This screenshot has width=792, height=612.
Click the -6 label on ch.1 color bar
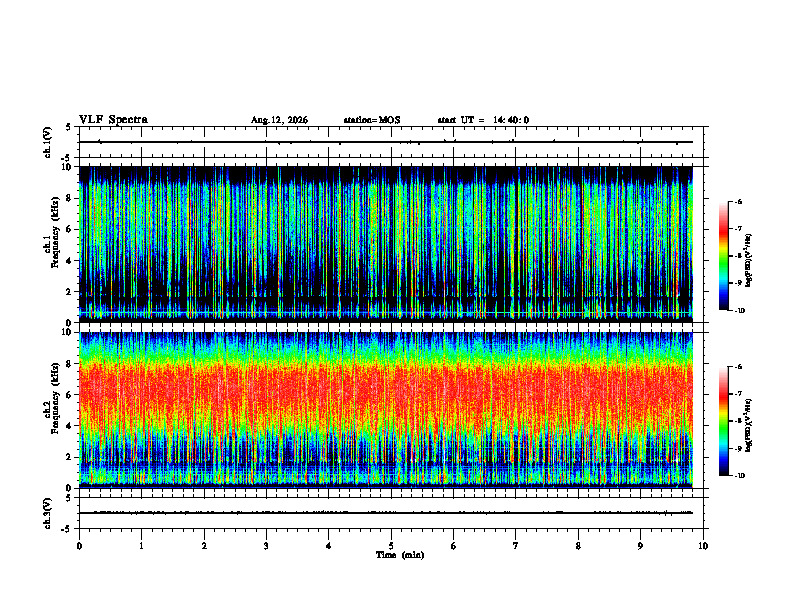[x=738, y=202]
